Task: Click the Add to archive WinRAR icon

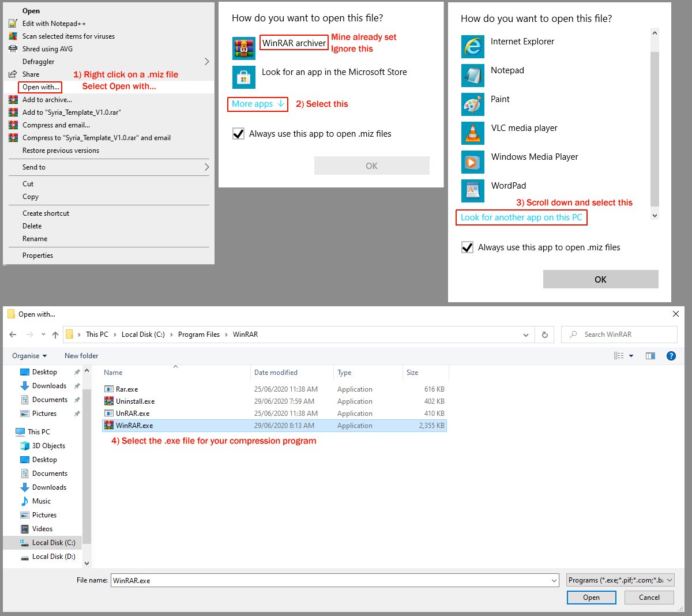Action: 13,100
